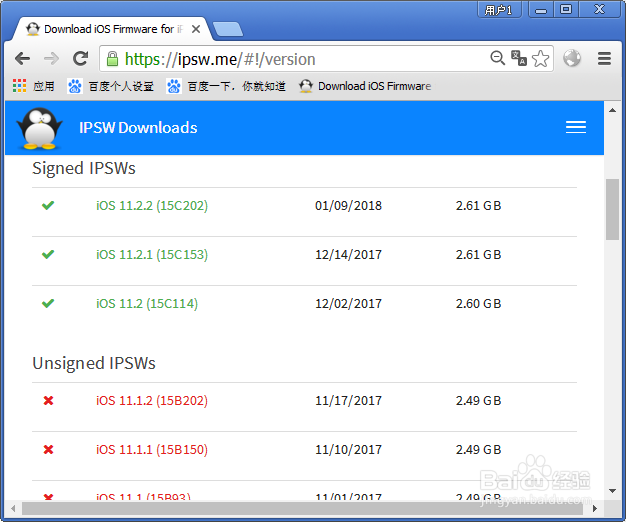Click the Signed IPSWs heading

[84, 168]
